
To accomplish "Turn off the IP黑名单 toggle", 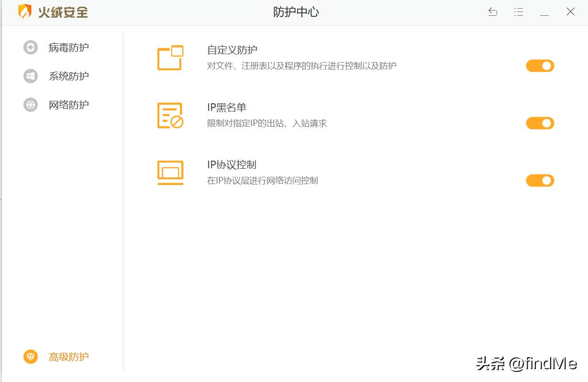I will coord(540,123).
